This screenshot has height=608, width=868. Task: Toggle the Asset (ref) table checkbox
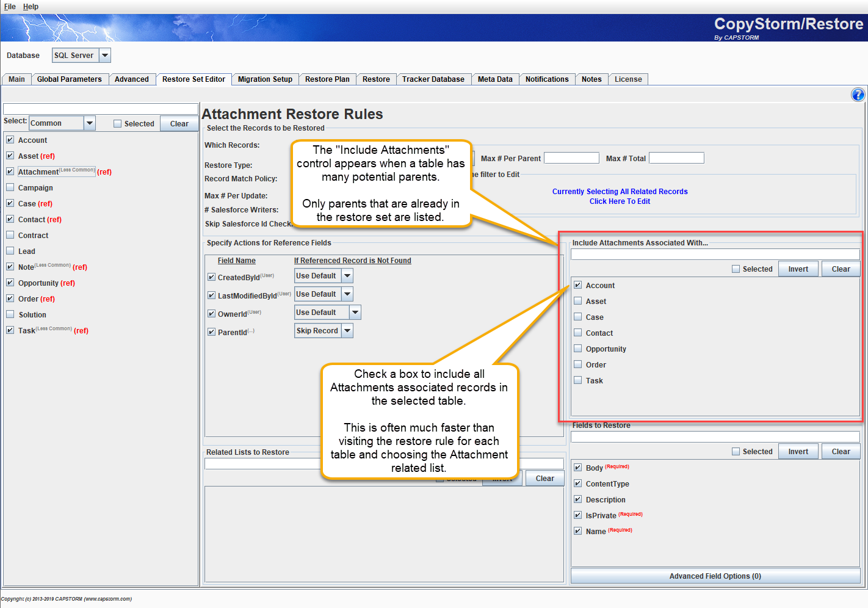[x=10, y=156]
